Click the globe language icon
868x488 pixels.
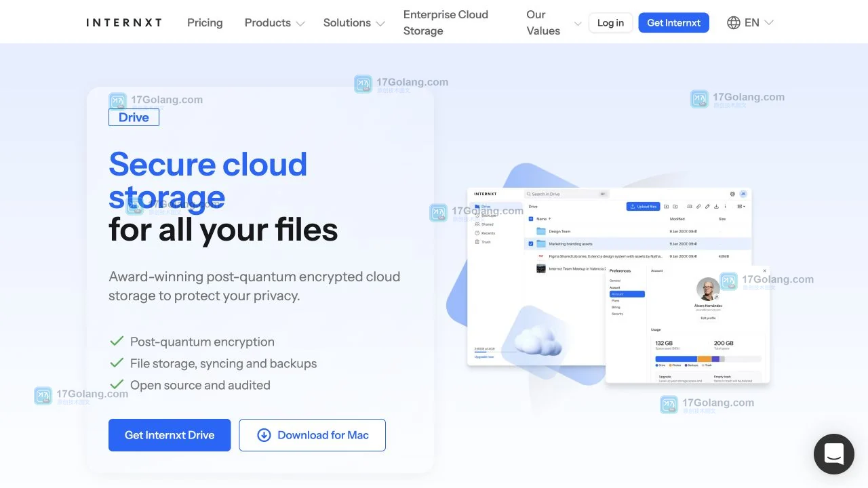tap(733, 22)
